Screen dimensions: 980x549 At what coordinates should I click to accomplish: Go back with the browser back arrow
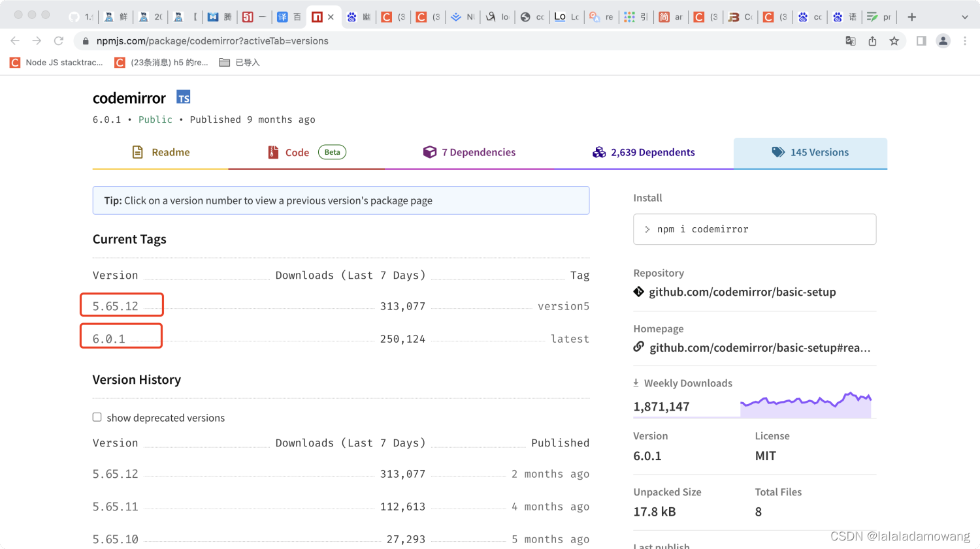(15, 40)
